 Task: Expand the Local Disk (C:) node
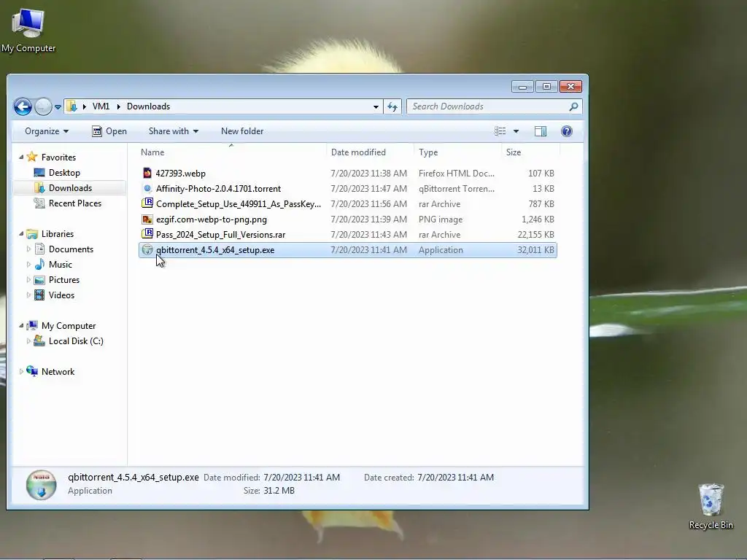(x=28, y=341)
